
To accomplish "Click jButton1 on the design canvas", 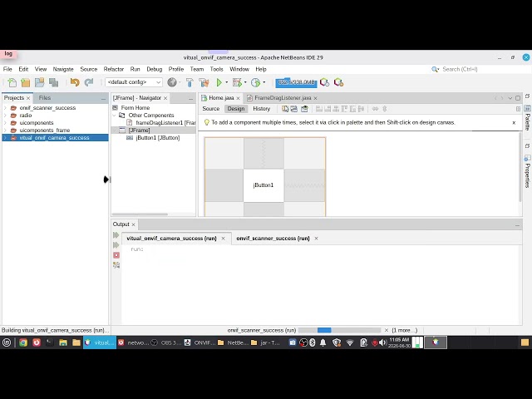I will click(x=264, y=185).
